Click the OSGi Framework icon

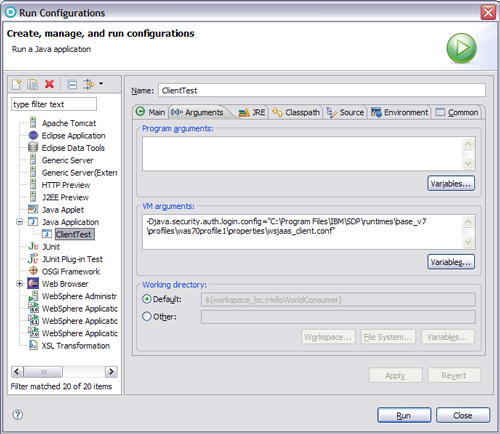[x=33, y=271]
